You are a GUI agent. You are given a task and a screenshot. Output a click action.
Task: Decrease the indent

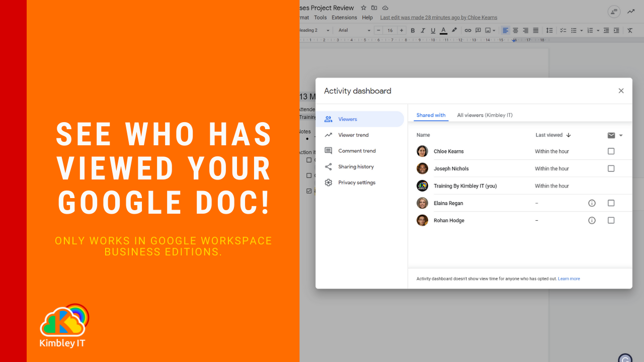point(606,31)
